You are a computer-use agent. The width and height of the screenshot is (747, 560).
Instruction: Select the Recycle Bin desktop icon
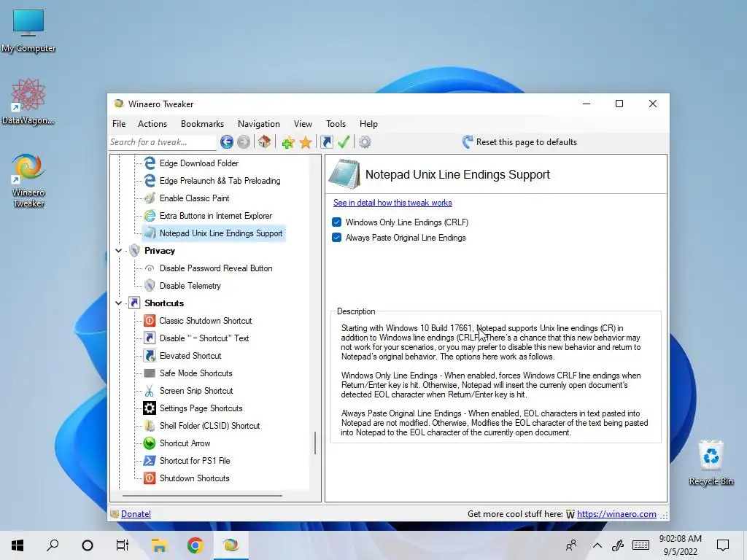(x=711, y=463)
